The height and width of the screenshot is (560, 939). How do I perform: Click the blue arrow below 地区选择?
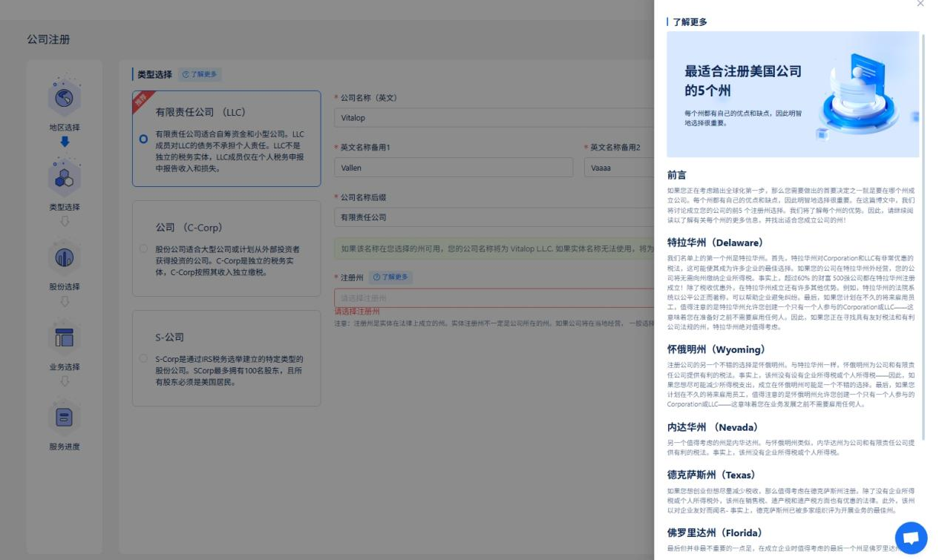click(x=64, y=140)
